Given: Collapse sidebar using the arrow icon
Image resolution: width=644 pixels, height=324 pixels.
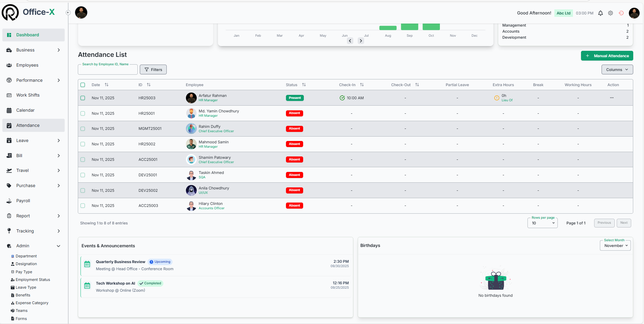Looking at the screenshot, I should 68,13.
